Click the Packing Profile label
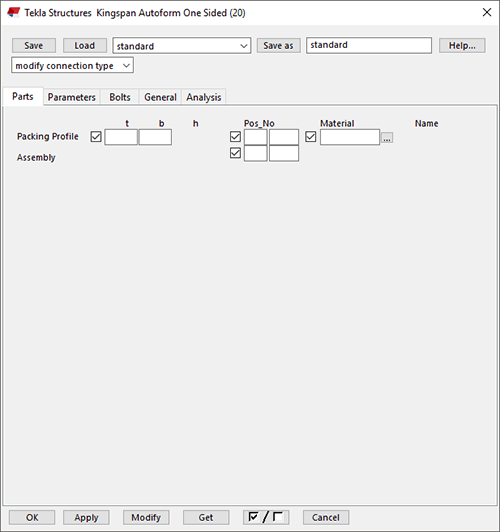 tap(48, 136)
